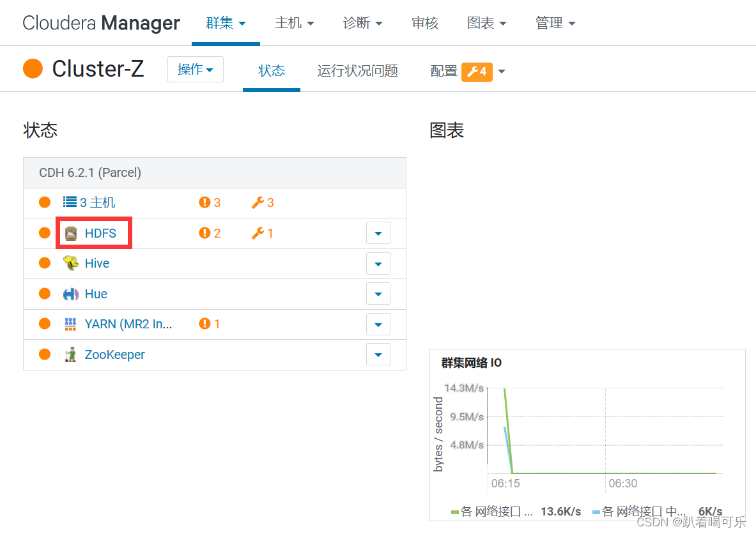Image resolution: width=756 pixels, height=534 pixels.
Task: Switch to the 运行状况问题 tab
Action: coord(357,71)
